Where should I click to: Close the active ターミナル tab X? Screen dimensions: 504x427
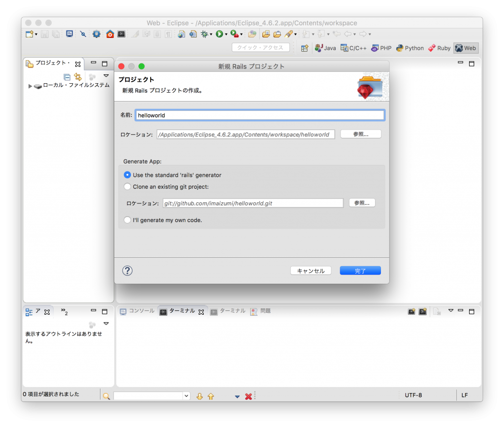[201, 312]
